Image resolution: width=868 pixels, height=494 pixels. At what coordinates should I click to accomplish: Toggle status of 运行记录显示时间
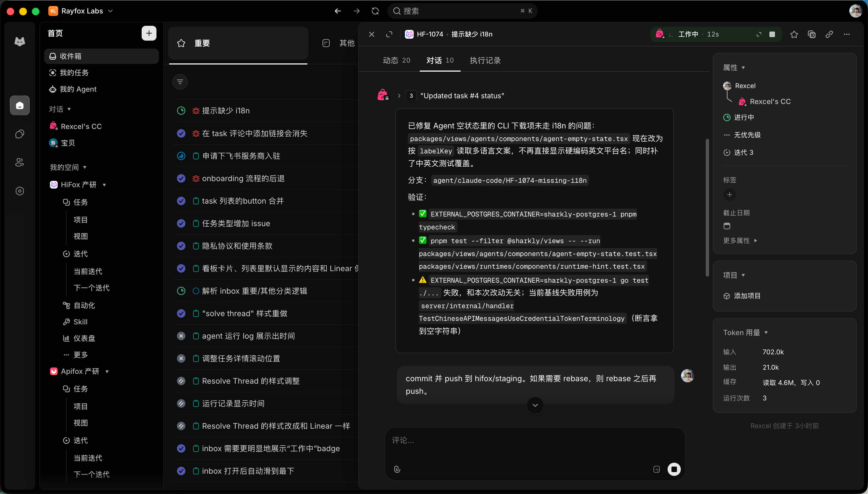click(181, 403)
